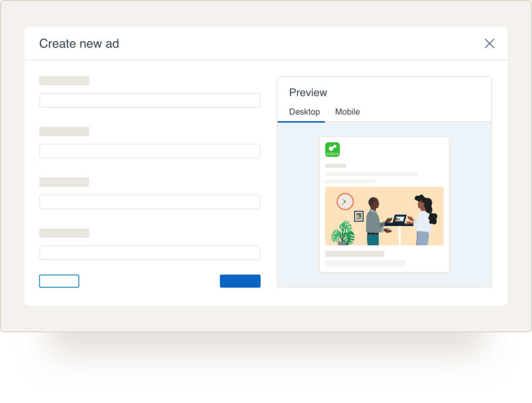This screenshot has height=403, width=532.
Task: Select the fourth input field near the buttons
Action: coord(150,252)
